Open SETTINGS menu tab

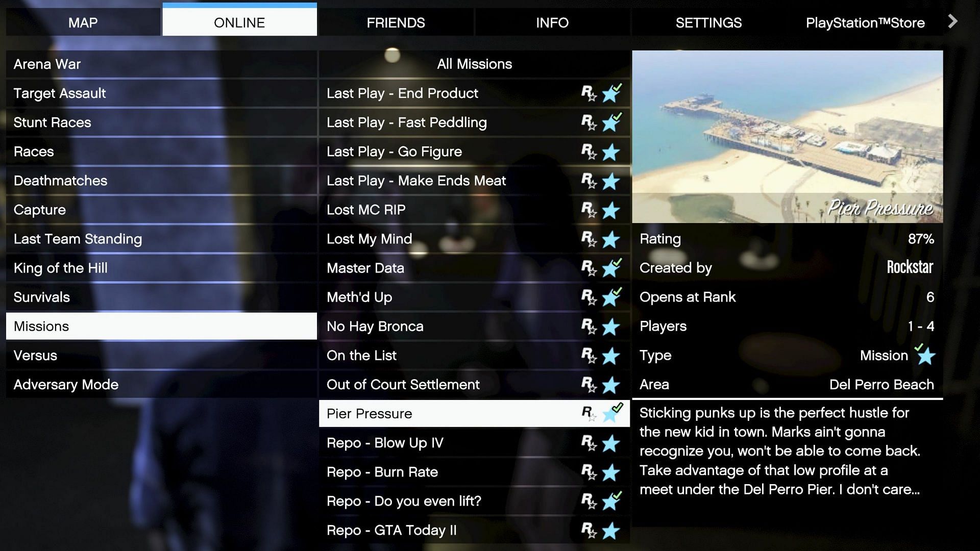[708, 22]
